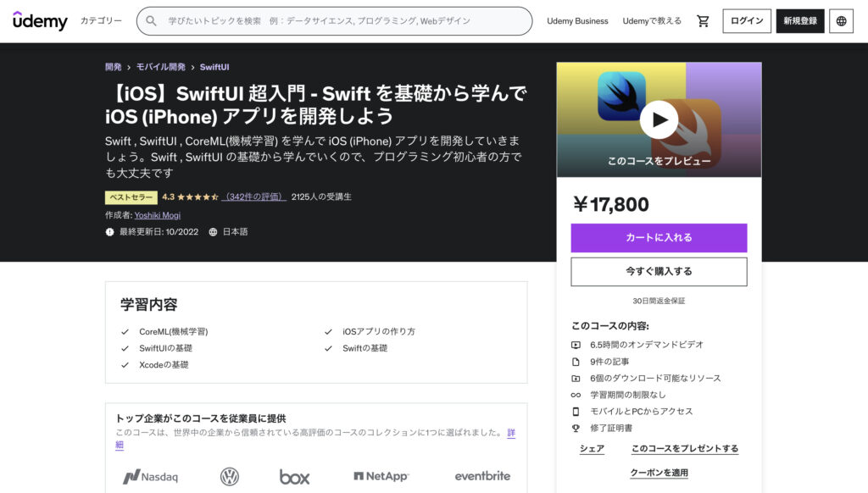
Task: Go to 開発 breadcrumb
Action: [x=114, y=67]
